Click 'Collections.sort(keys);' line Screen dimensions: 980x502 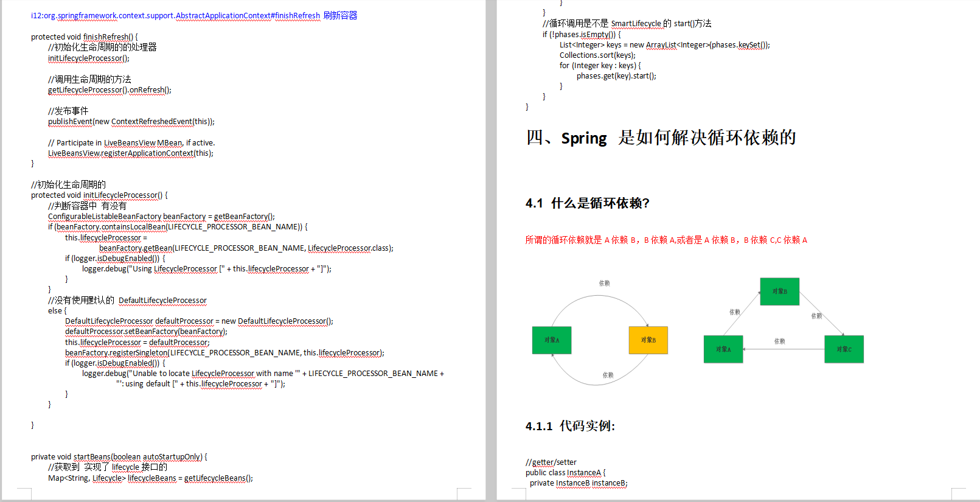[597, 55]
